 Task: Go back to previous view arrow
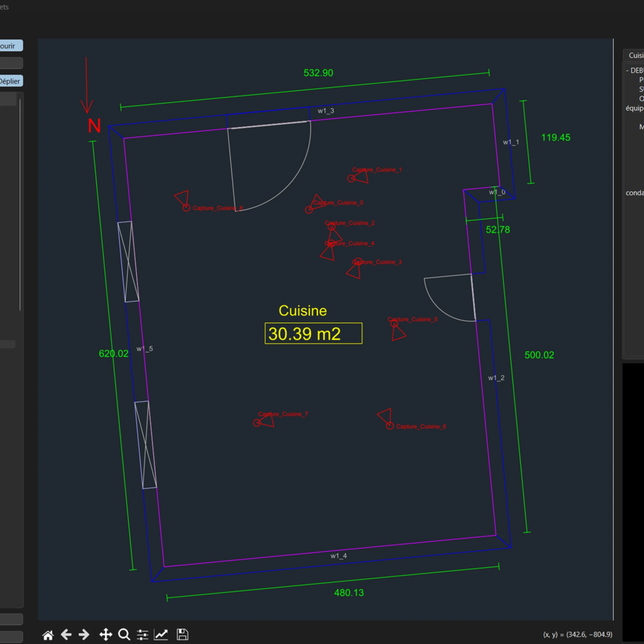pos(66,635)
